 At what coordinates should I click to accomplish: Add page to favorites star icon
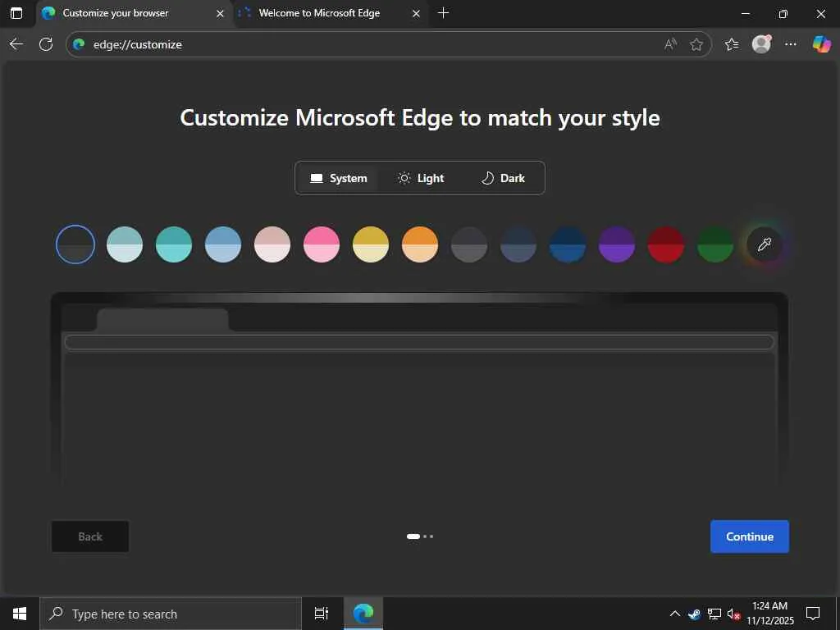[696, 44]
